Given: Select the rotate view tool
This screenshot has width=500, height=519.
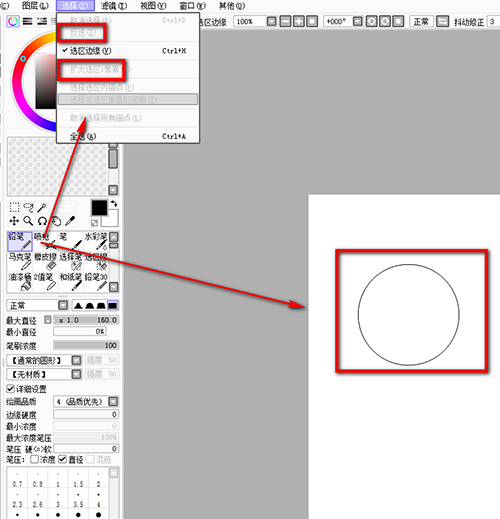Looking at the screenshot, I should 42,221.
